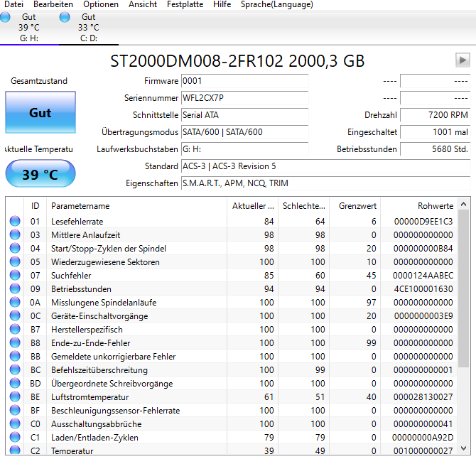Click status icon for Gemeldete unkorrigierbare Fehler
The height and width of the screenshot is (459, 476).
(15, 357)
